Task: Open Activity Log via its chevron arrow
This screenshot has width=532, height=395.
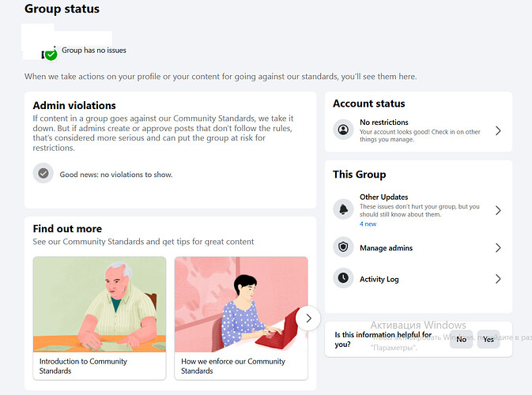Action: click(x=498, y=279)
